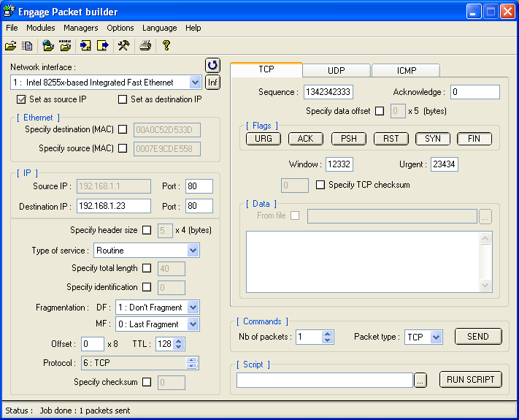Screen dimensions: 519x420
Task: Click the Acknowledge number field
Action: click(475, 92)
